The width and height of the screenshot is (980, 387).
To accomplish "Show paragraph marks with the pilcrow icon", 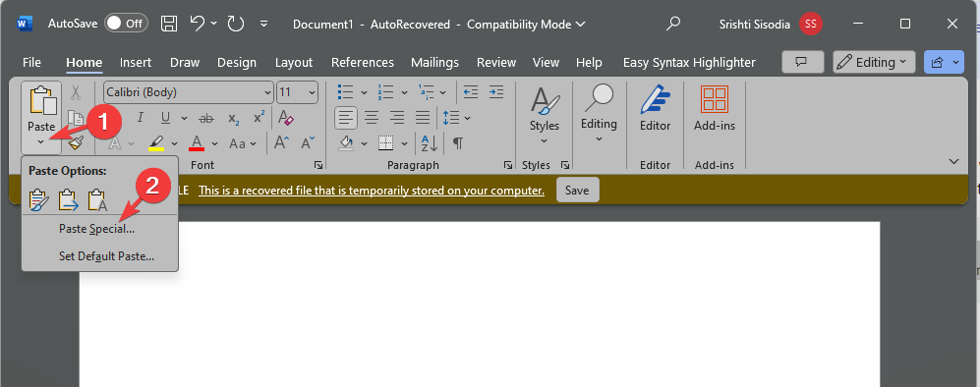I will coord(458,143).
